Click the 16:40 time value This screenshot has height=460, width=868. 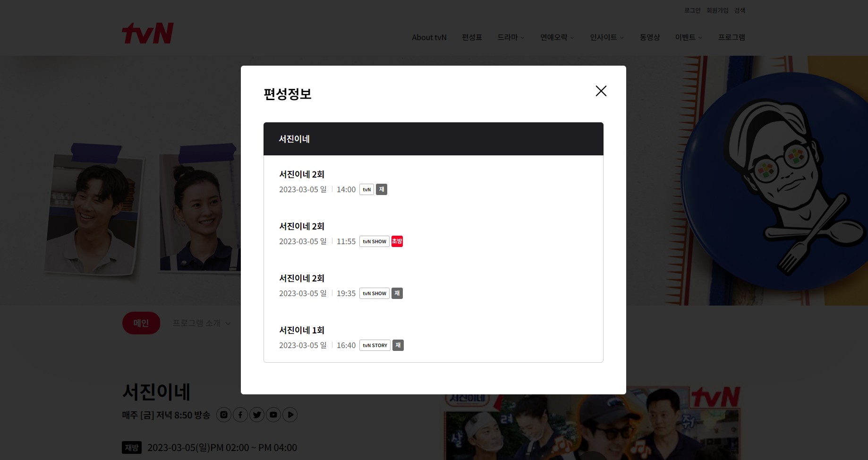click(346, 345)
